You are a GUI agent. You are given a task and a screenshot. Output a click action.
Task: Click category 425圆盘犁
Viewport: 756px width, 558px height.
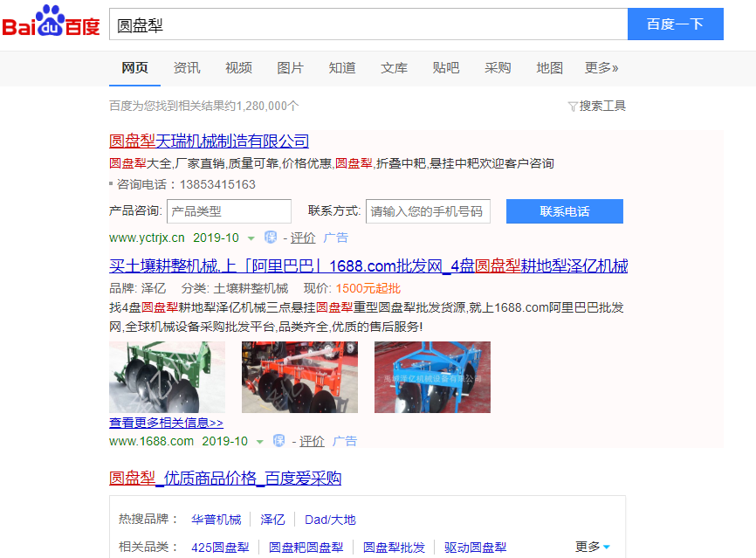[220, 548]
